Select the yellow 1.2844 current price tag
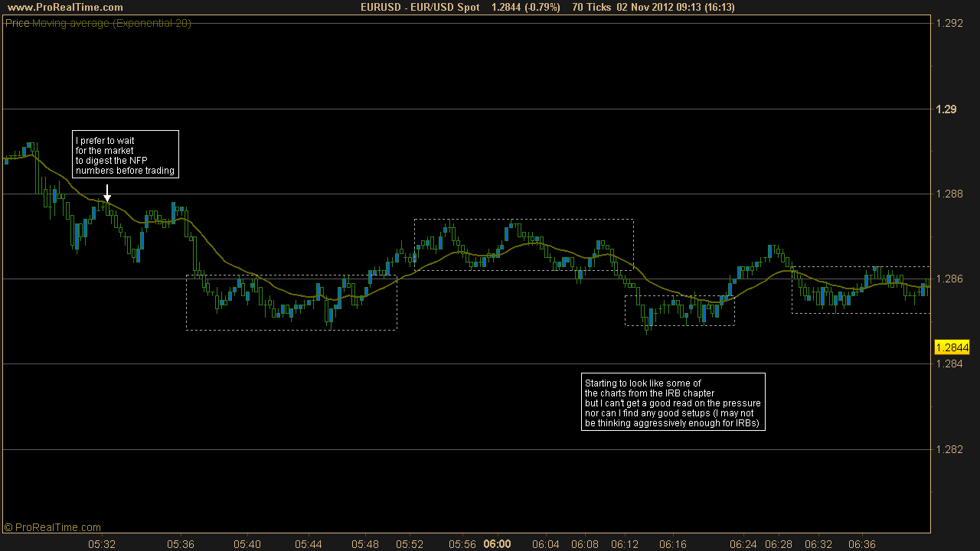Viewport: 980px width, 551px height. tap(952, 348)
